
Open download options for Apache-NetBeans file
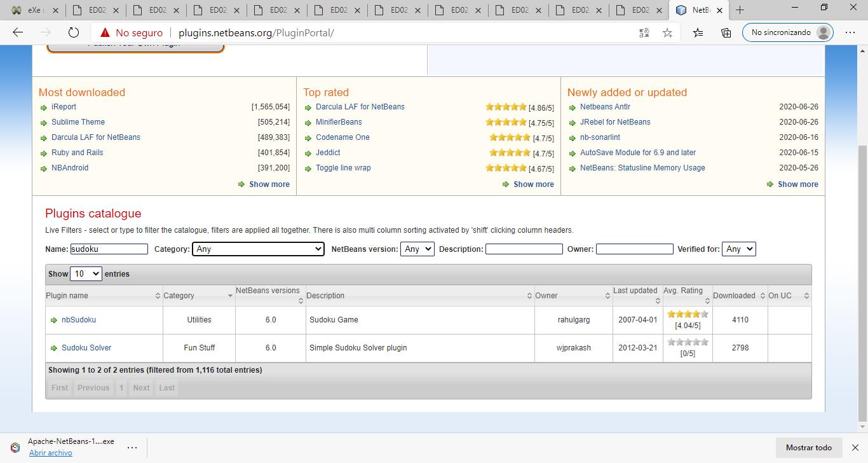(132, 447)
